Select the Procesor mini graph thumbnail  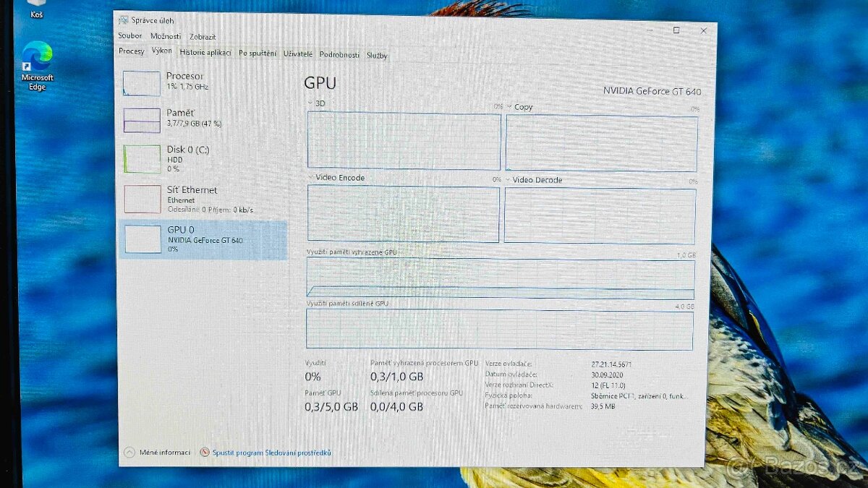(x=142, y=83)
